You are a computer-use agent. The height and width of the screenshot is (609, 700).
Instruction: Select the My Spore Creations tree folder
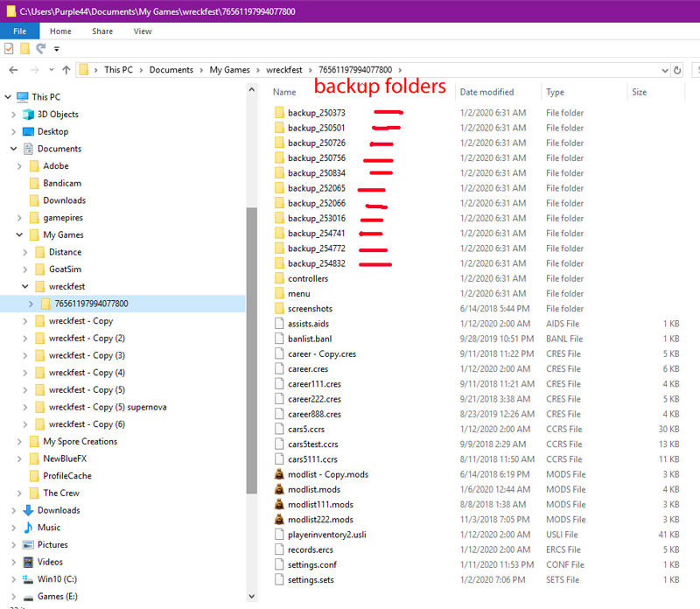click(80, 442)
